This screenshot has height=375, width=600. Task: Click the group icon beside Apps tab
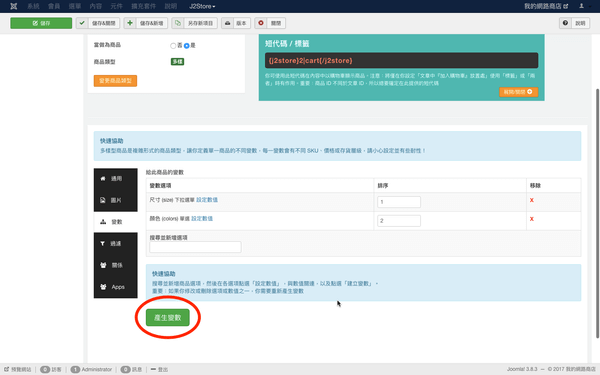pos(103,287)
